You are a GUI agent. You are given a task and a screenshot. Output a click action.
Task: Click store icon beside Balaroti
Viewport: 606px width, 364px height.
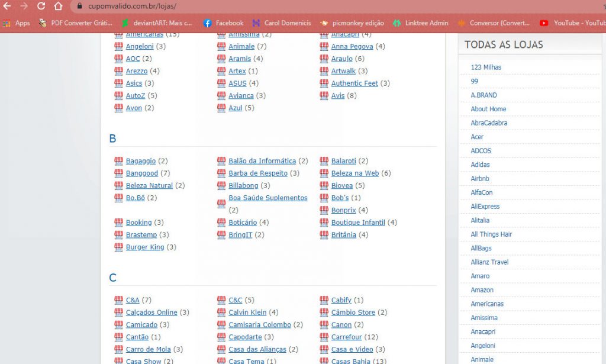(x=324, y=161)
